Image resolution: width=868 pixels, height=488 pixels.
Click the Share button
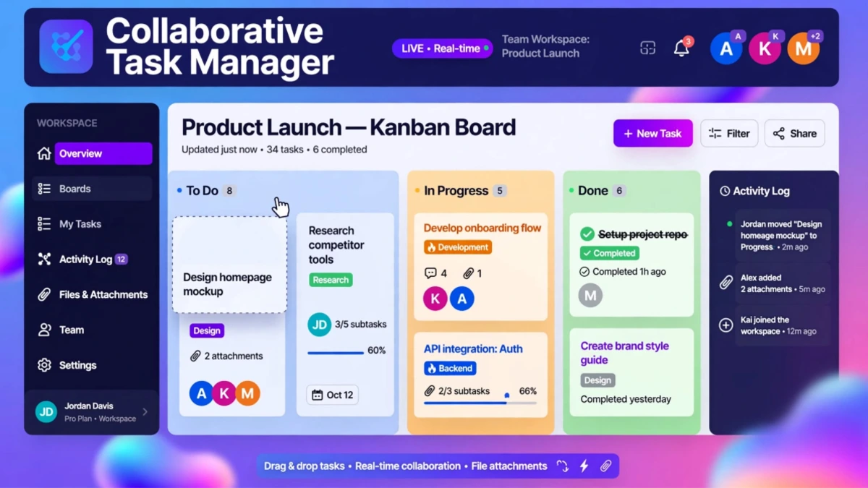(794, 133)
